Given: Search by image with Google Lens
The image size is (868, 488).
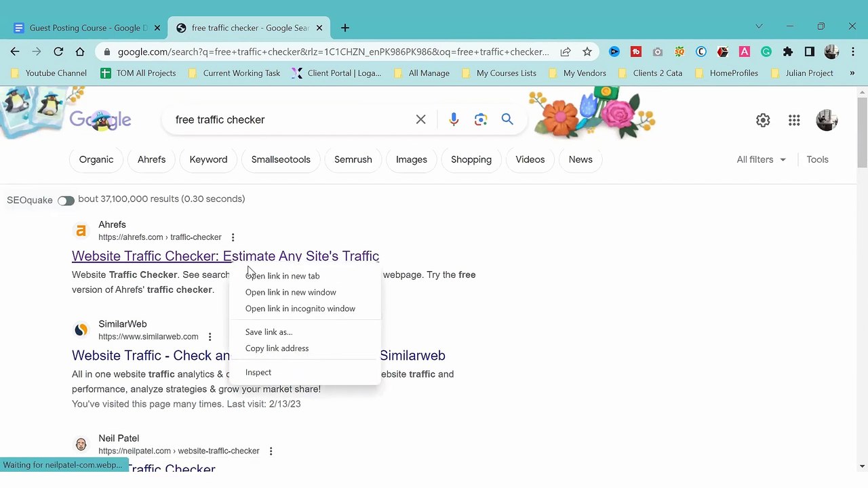Looking at the screenshot, I should 481,119.
